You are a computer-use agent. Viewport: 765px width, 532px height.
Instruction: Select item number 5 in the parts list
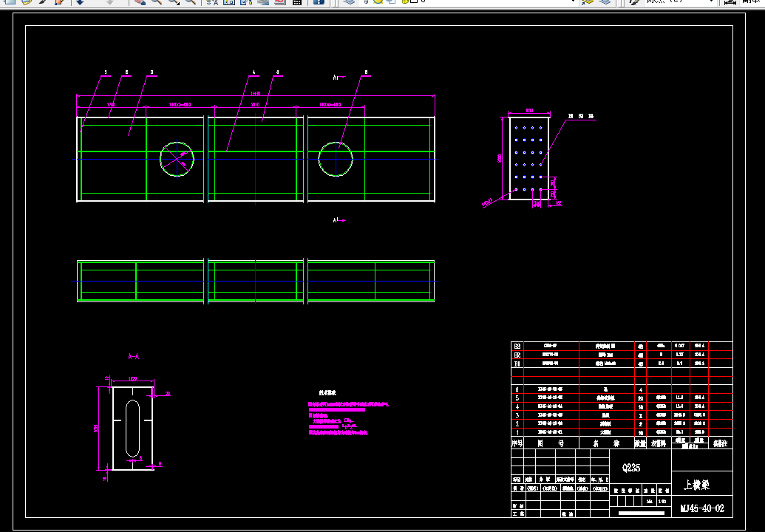coord(517,398)
